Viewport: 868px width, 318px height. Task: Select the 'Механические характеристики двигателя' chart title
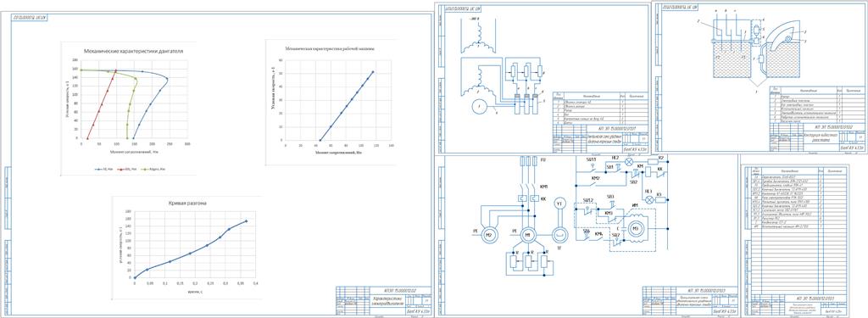[133, 50]
